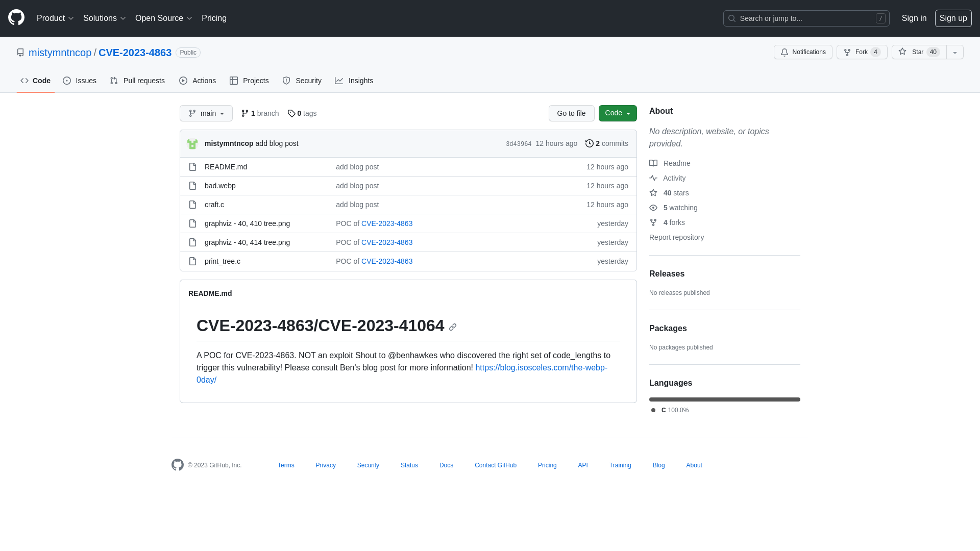The height and width of the screenshot is (551, 980).
Task: Click CVE-2023-4863 link in print_tree.c commit message
Action: tap(387, 261)
